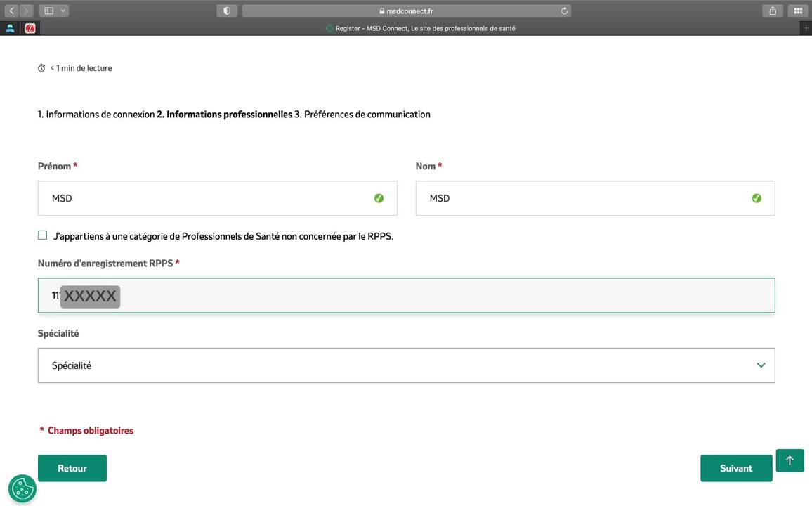The image size is (812, 506).
Task: Reload the page with refresh icon
Action: [564, 11]
